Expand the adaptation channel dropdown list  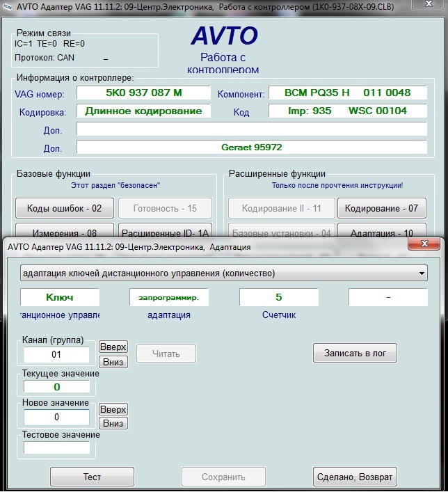tap(422, 273)
